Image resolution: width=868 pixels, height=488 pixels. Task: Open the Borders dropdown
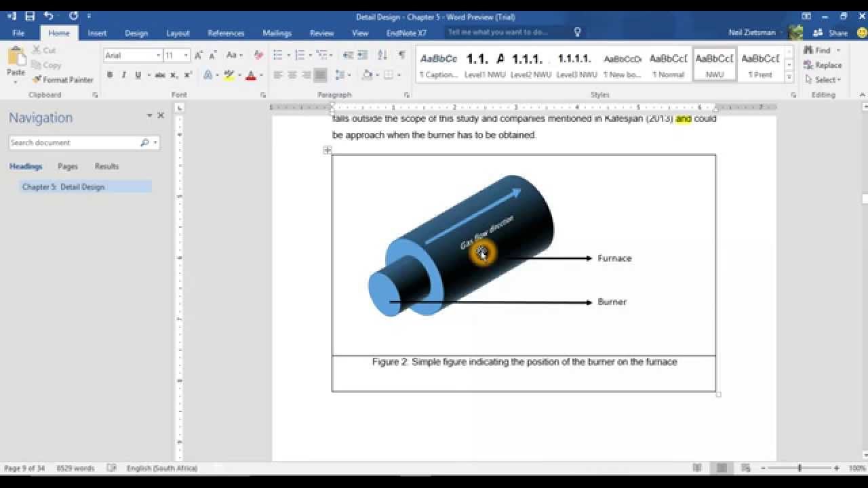click(x=399, y=75)
